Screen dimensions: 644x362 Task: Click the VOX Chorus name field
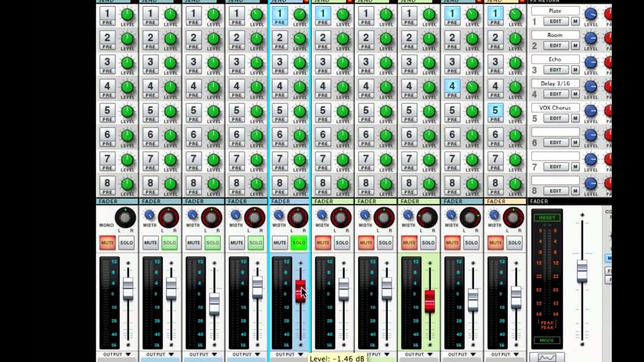click(555, 108)
